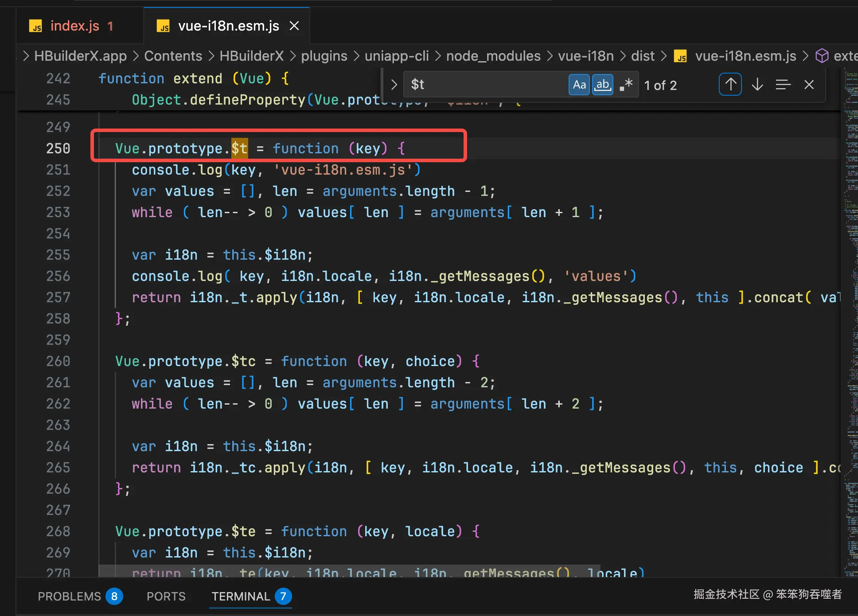Expand the replace field chevron
This screenshot has width=858, height=616.
click(394, 85)
